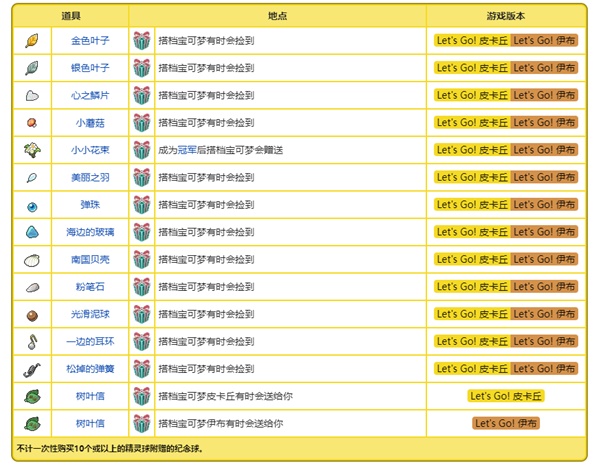The height and width of the screenshot is (465, 600).
Task: Click the gift box in 小小花束 row
Action: [142, 150]
